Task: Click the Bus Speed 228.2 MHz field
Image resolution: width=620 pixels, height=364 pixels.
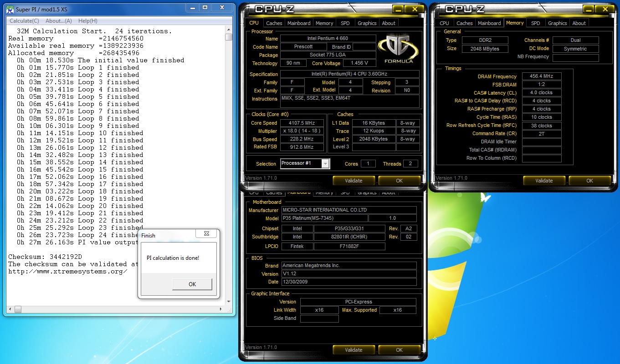Action: 302,139
